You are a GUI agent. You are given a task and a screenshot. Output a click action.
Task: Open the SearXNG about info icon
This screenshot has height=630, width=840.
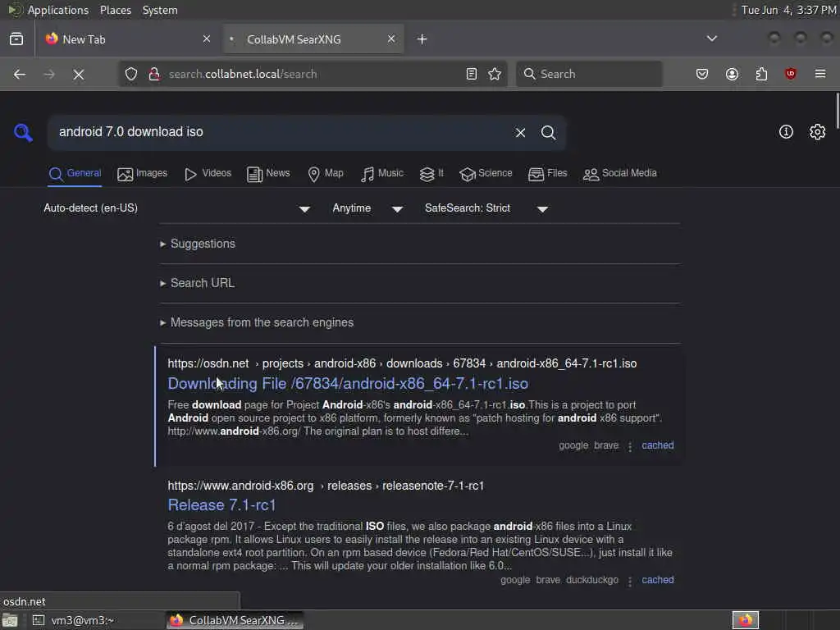click(x=786, y=132)
